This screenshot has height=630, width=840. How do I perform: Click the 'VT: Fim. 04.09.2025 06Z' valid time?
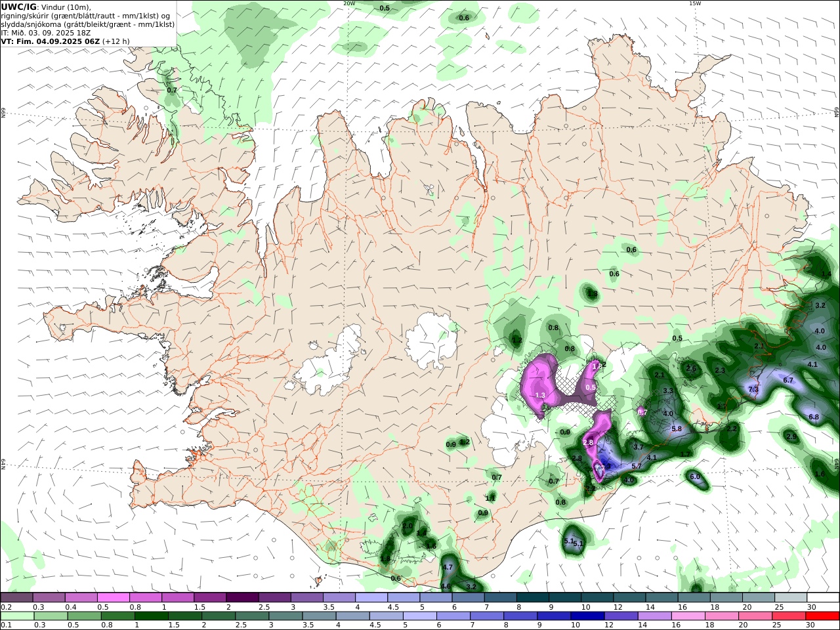pos(49,41)
